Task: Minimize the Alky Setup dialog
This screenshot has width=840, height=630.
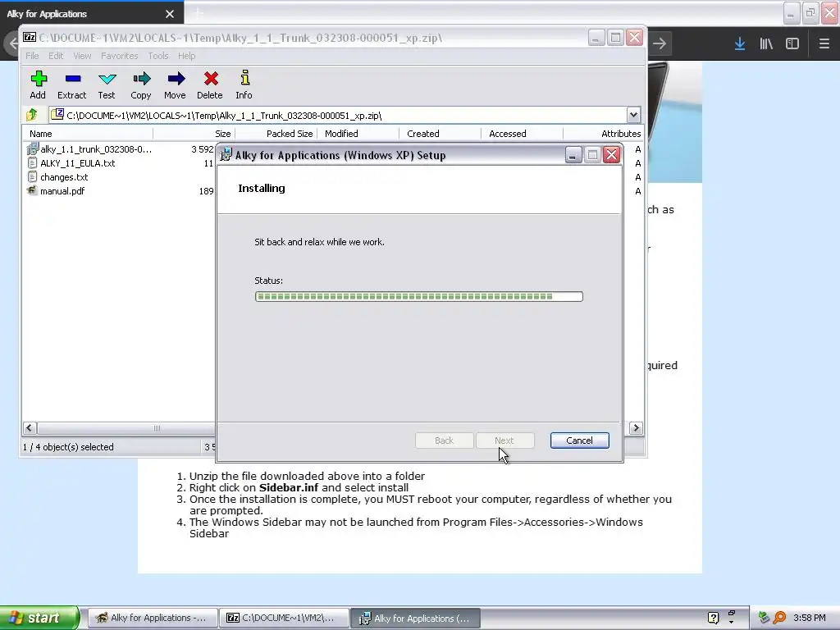Action: point(573,155)
